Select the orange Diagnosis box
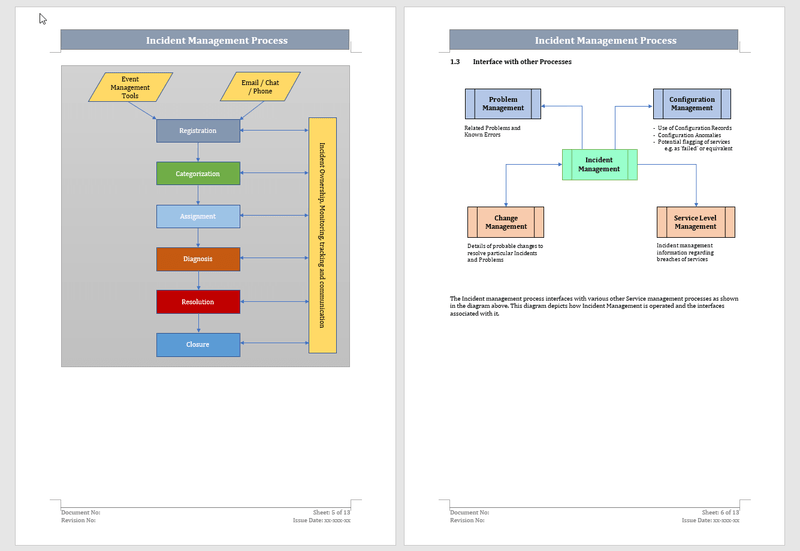 coord(198,258)
